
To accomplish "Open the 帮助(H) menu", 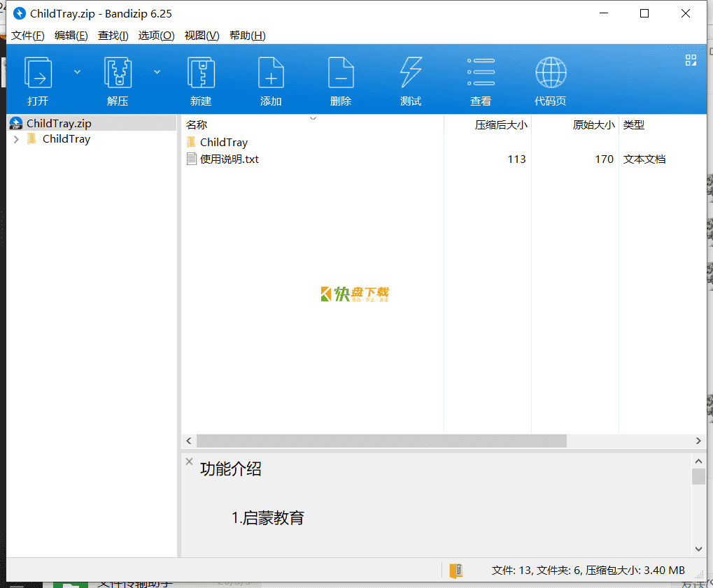I will 248,36.
